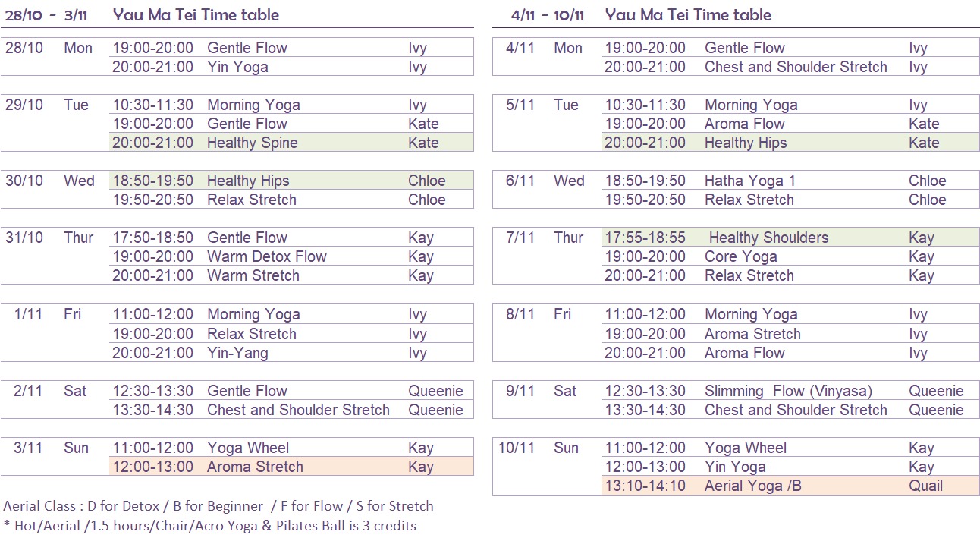Viewport: 980px width, 535px height.
Task: Click the Healthy Shoulders class on 7/11
Action: [x=790, y=238]
